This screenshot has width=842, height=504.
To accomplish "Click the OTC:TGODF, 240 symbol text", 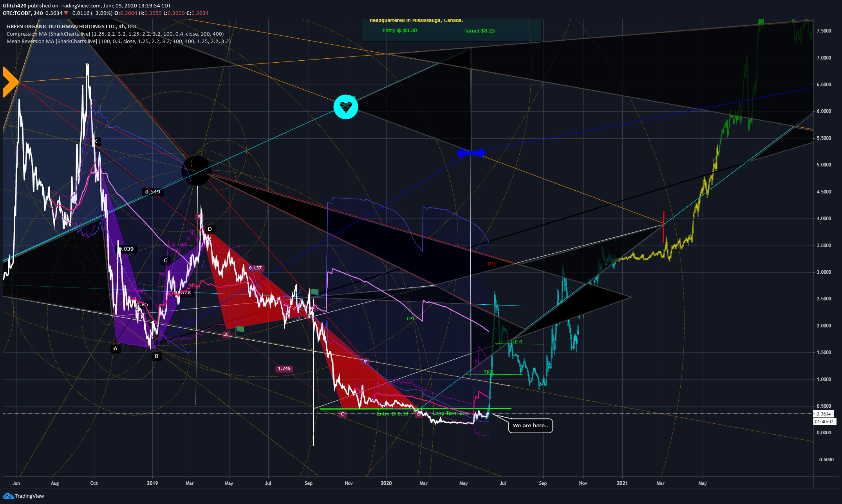I will (23, 13).
